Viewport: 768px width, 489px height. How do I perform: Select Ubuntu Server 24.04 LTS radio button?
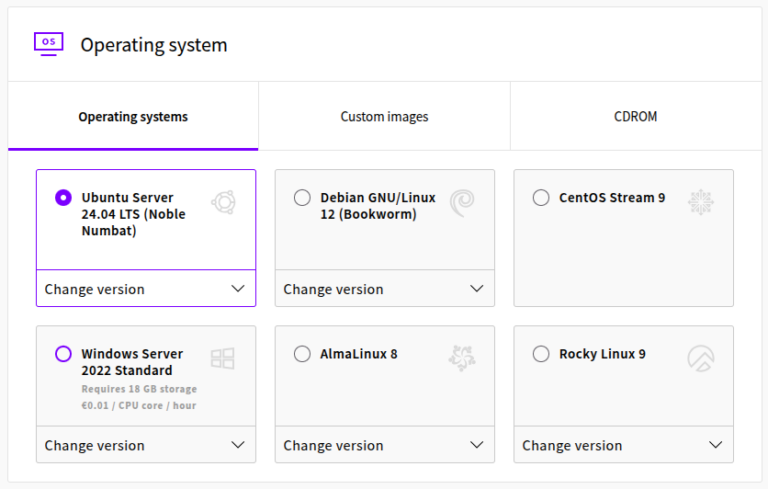pyautogui.click(x=64, y=198)
